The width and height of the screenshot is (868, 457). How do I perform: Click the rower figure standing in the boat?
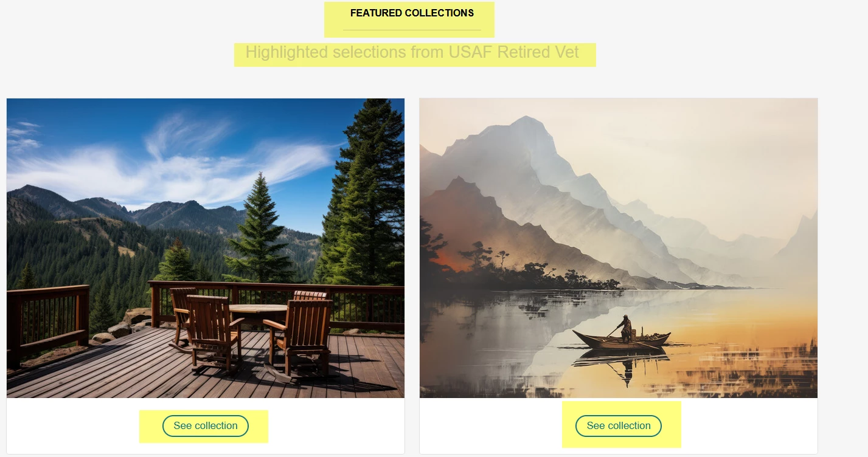[625, 329]
